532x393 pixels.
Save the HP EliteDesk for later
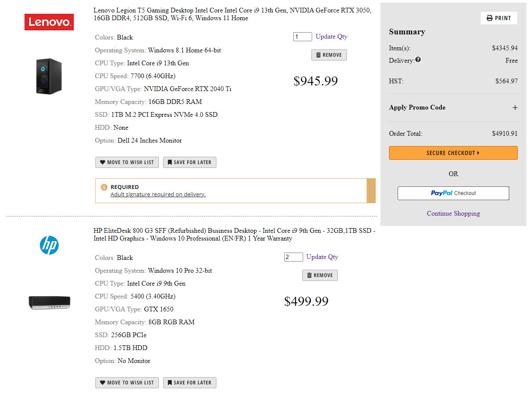point(189,383)
